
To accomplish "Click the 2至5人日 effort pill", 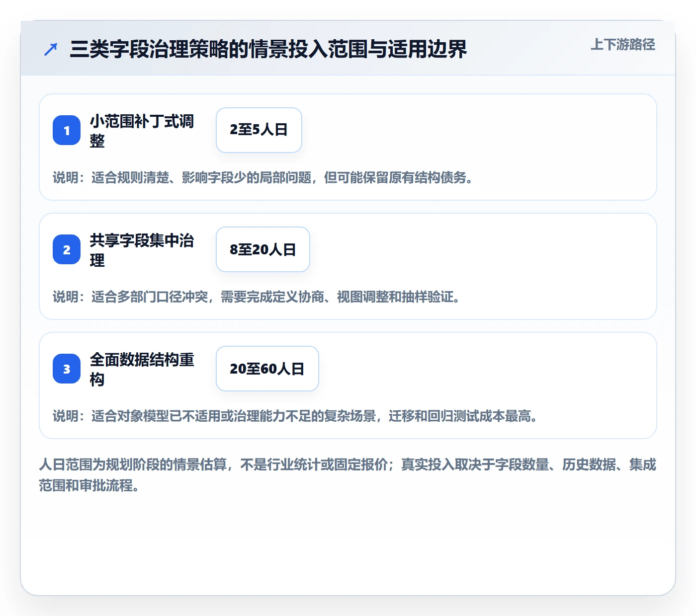I will 259,130.
